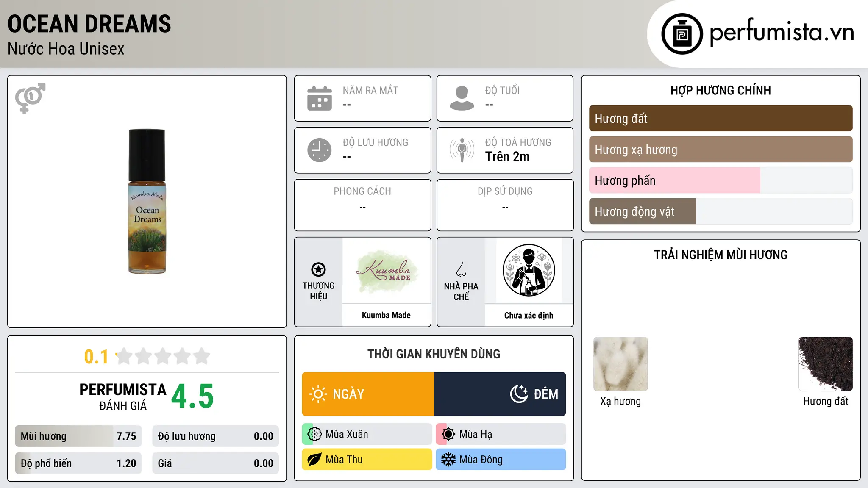Viewport: 868px width, 488px height.
Task: Click the 4.5 Perfumista rating score
Action: tap(192, 396)
